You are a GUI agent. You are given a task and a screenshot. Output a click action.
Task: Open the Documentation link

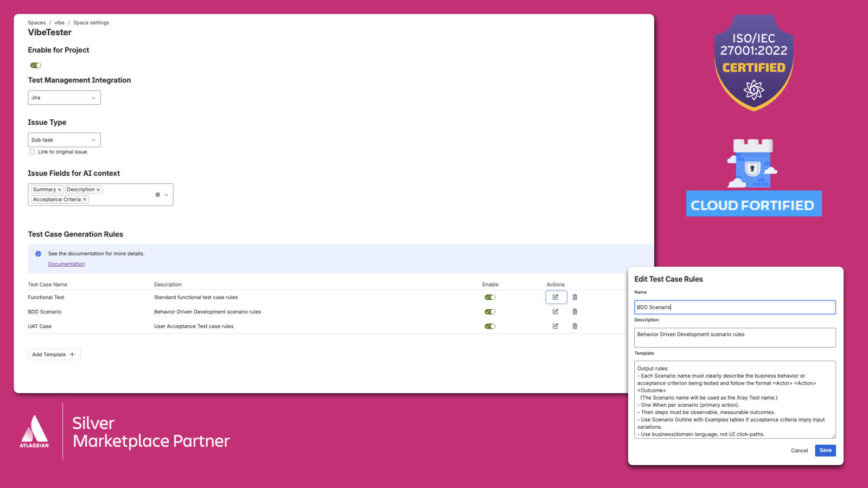coord(66,264)
